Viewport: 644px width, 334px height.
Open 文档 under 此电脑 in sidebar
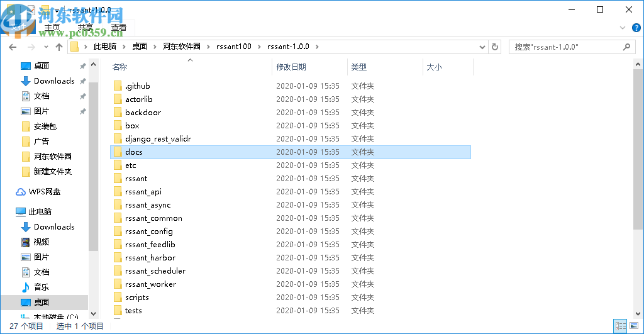point(42,272)
